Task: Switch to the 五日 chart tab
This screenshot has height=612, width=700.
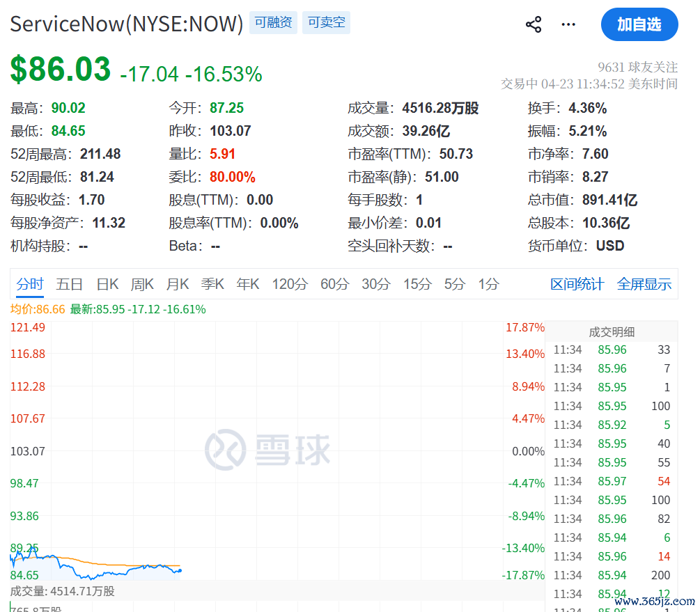Action: pyautogui.click(x=69, y=284)
